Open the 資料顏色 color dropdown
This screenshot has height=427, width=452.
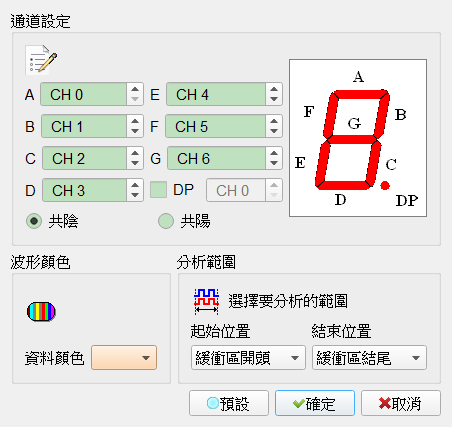coord(124,358)
